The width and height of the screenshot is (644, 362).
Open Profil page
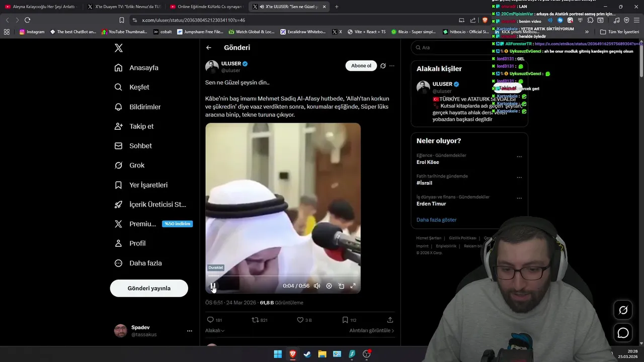pyautogui.click(x=130, y=243)
